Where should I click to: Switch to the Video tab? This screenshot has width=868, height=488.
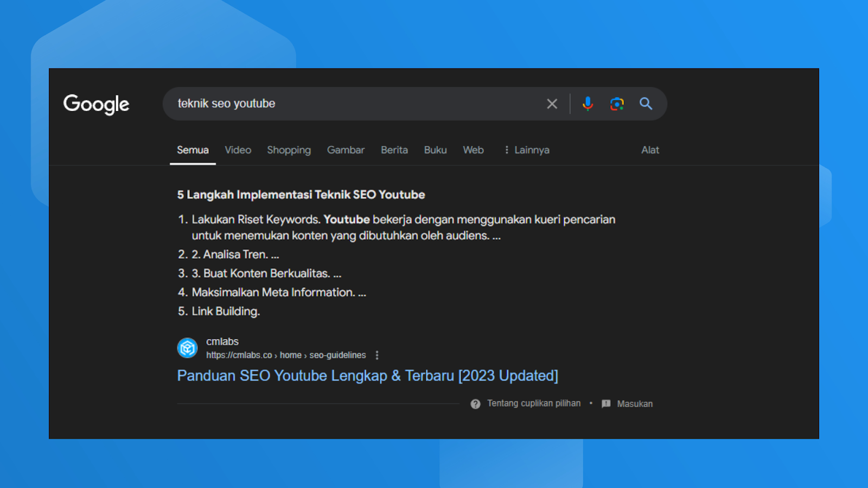[238, 150]
